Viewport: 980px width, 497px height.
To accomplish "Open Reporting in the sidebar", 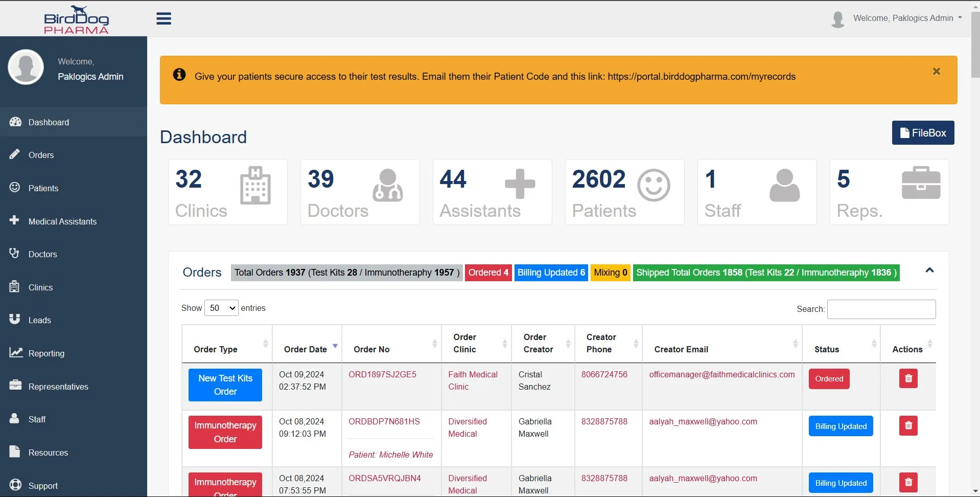I will click(x=46, y=353).
